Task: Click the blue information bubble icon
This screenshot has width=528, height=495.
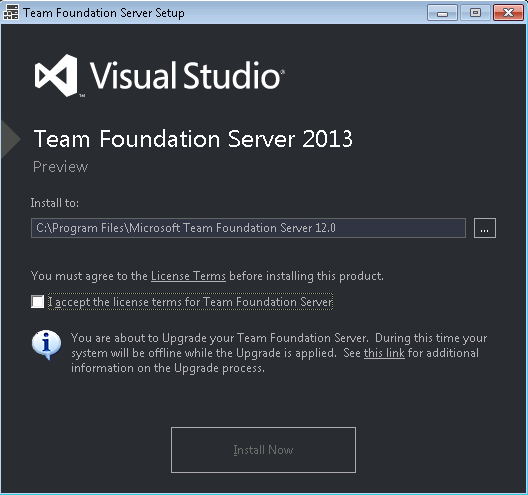Action: point(46,345)
